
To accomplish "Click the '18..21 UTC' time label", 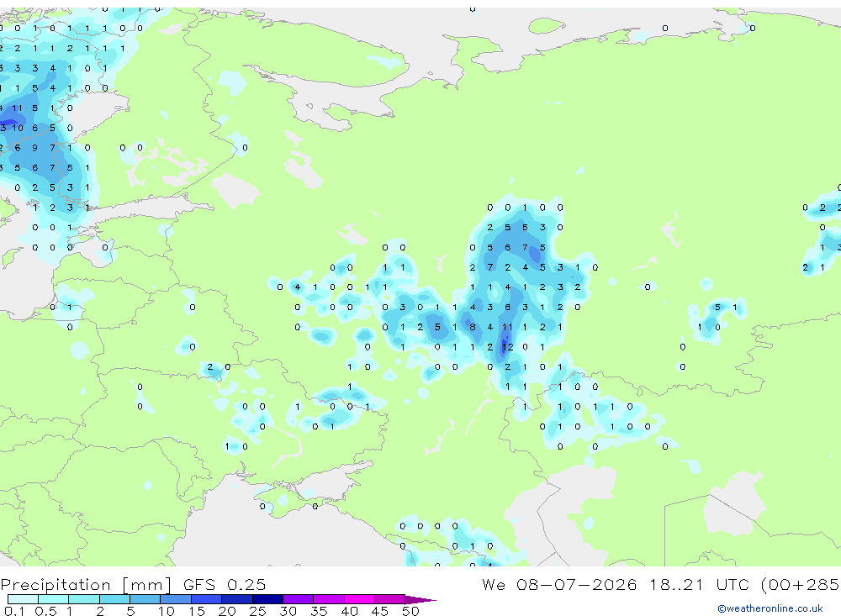I will tap(700, 584).
